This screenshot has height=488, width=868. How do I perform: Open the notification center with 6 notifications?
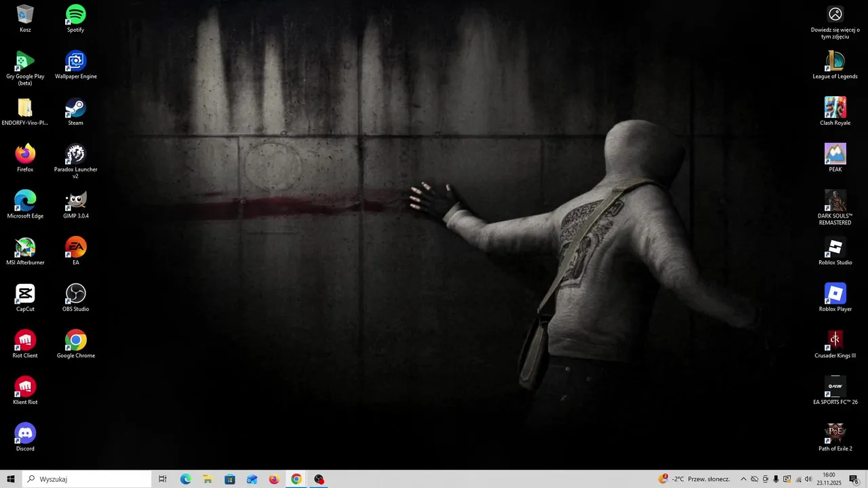pyautogui.click(x=854, y=479)
